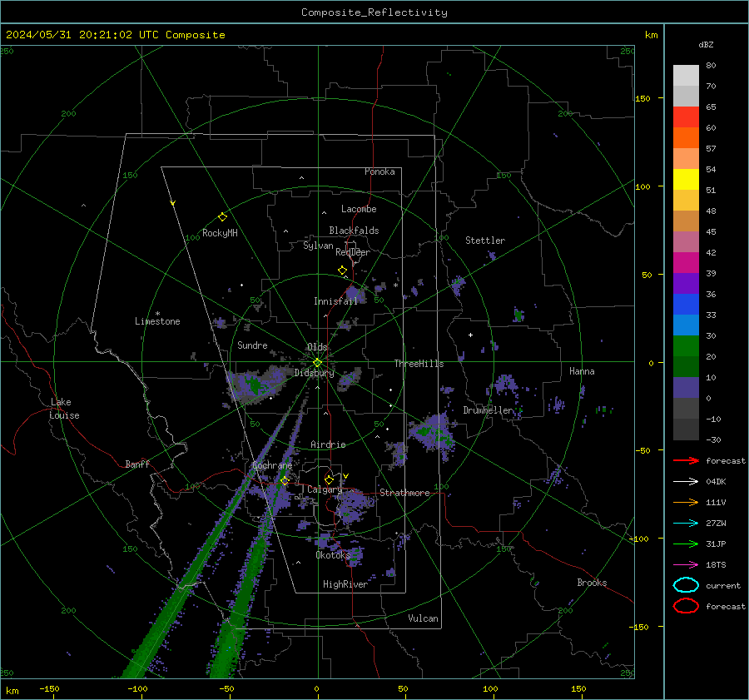Click the Lacombe map label

click(x=359, y=209)
